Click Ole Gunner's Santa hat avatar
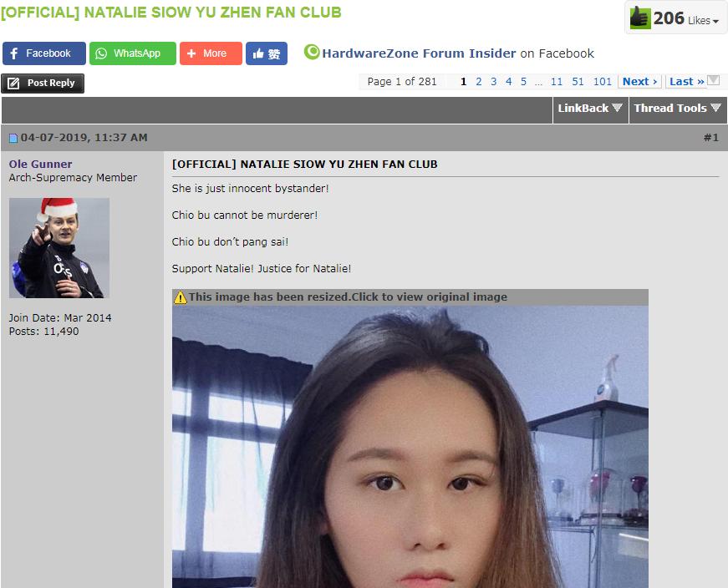 pos(59,247)
